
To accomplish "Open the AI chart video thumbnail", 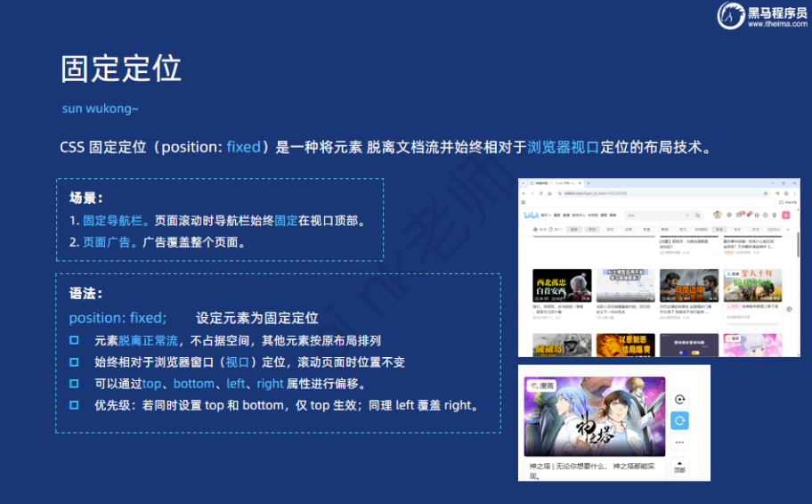I will 626,286.
